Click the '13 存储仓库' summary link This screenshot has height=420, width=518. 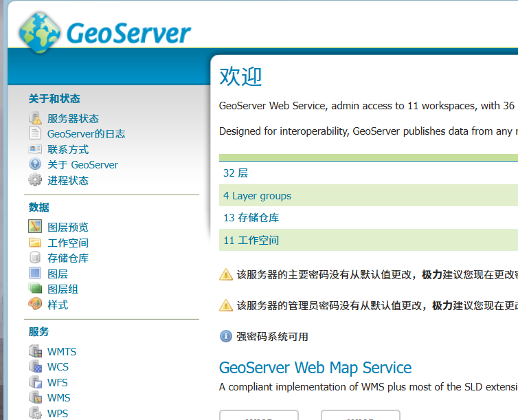(251, 217)
